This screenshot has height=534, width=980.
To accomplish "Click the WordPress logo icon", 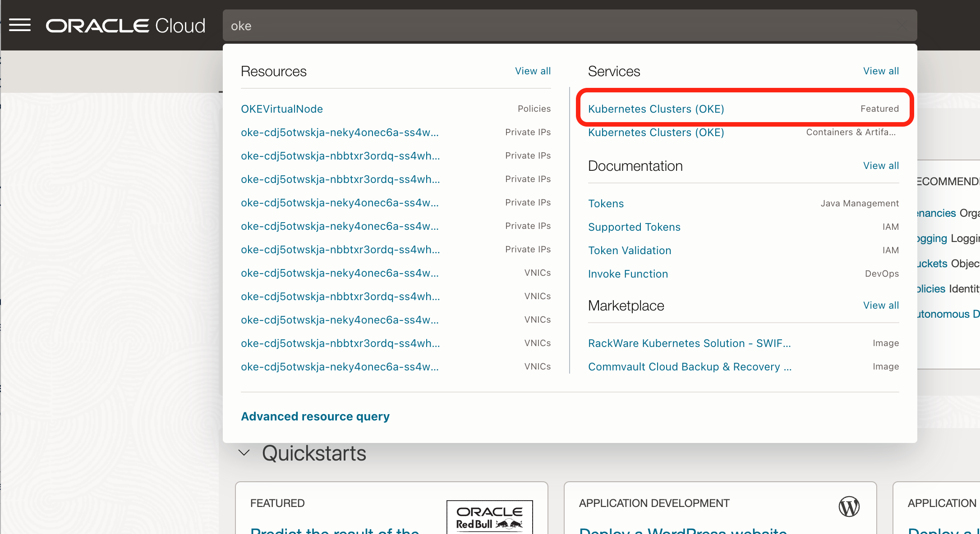I will tap(849, 507).
